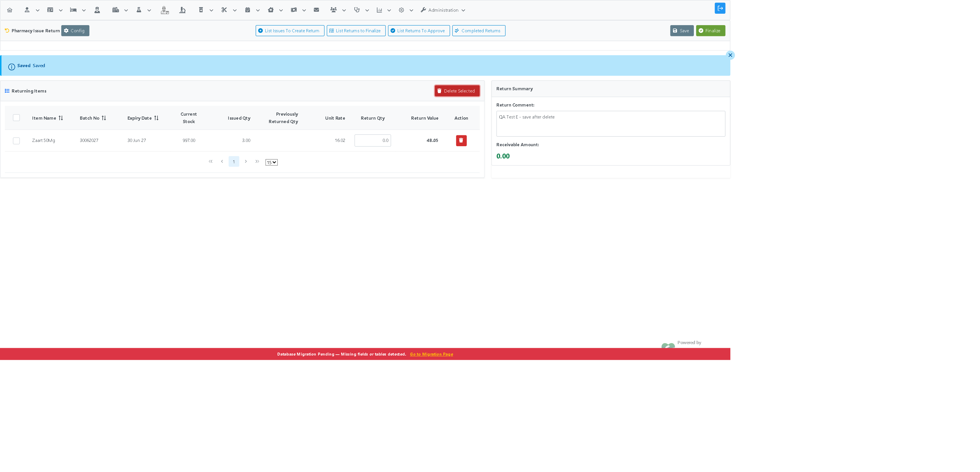
Task: Open the Administration menu
Action: [x=443, y=10]
